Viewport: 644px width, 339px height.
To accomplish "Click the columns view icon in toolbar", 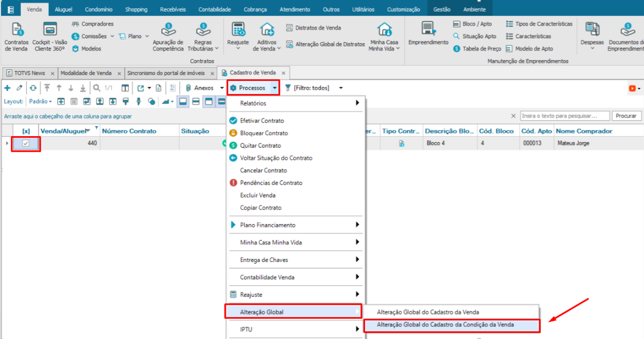I will pyautogui.click(x=125, y=88).
